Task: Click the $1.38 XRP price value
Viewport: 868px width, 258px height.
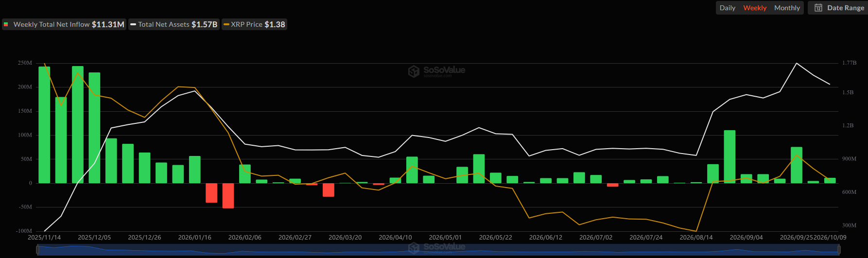Action: (x=275, y=24)
